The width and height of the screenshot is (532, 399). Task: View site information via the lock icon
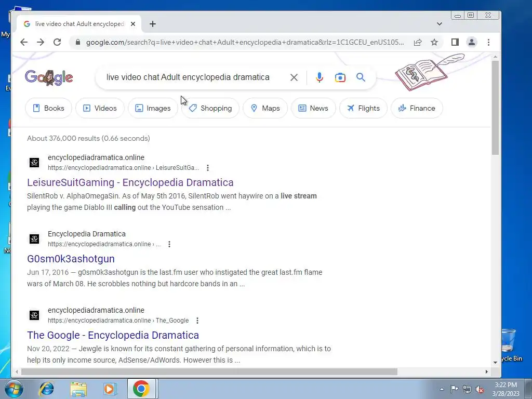78,42
